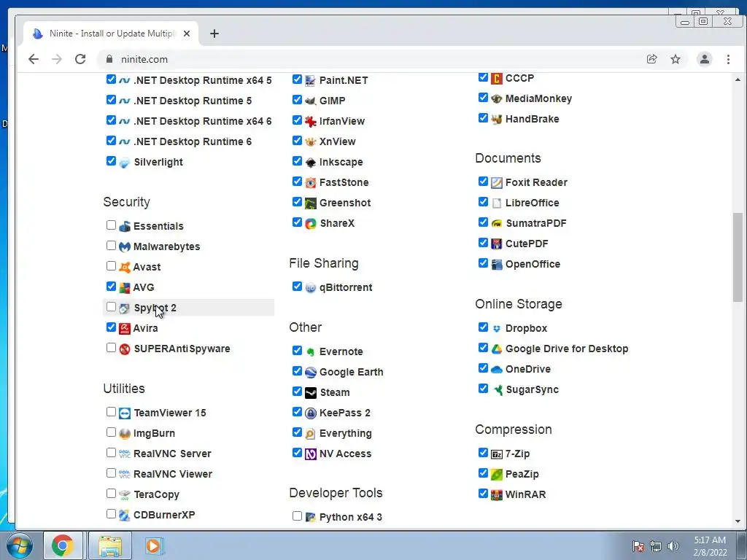Click the Python x64 3 icon
This screenshot has height=560, width=747.
(311, 518)
